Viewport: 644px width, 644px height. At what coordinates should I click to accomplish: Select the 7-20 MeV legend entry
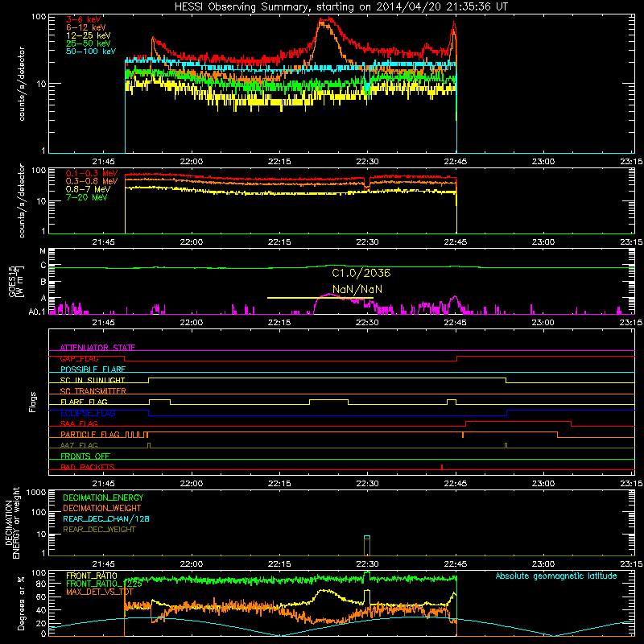pos(87,197)
